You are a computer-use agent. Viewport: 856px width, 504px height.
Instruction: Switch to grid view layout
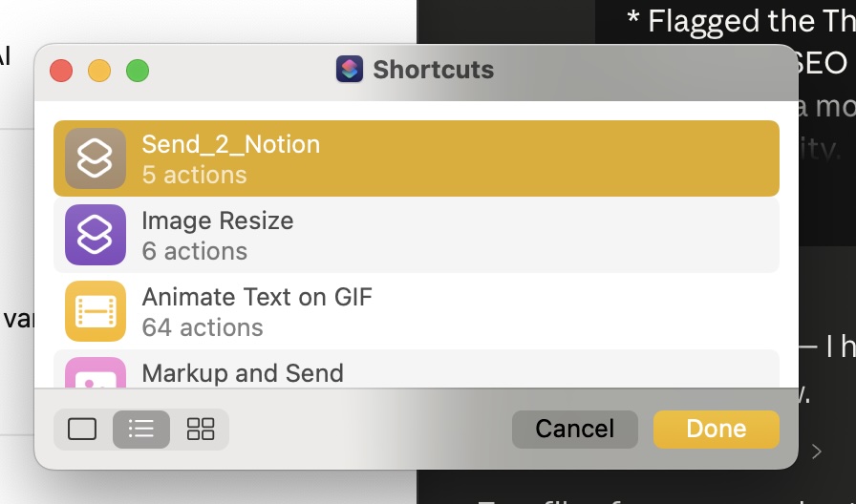pyautogui.click(x=201, y=430)
